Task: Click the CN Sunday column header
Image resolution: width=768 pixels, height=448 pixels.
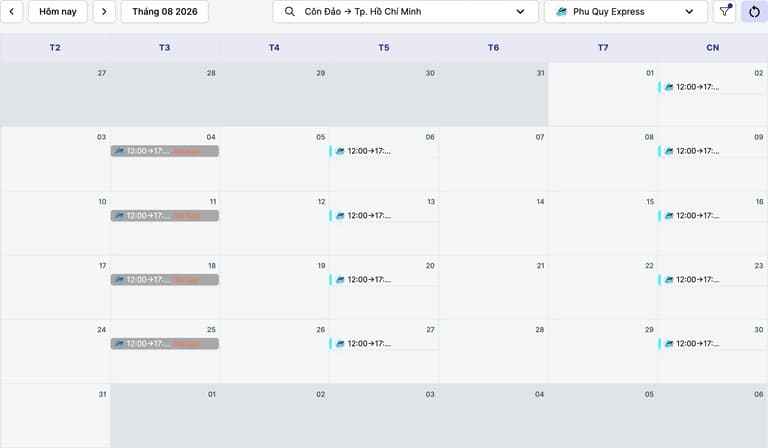Action: tap(713, 47)
